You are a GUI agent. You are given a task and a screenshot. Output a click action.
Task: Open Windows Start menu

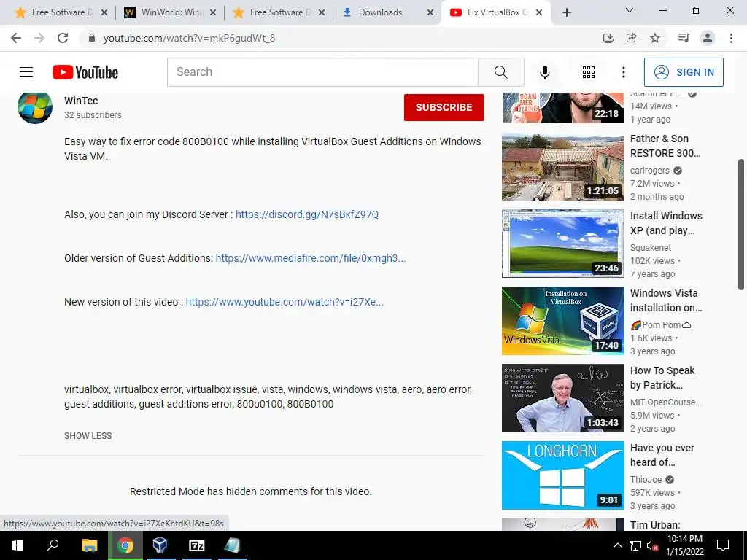pos(18,545)
